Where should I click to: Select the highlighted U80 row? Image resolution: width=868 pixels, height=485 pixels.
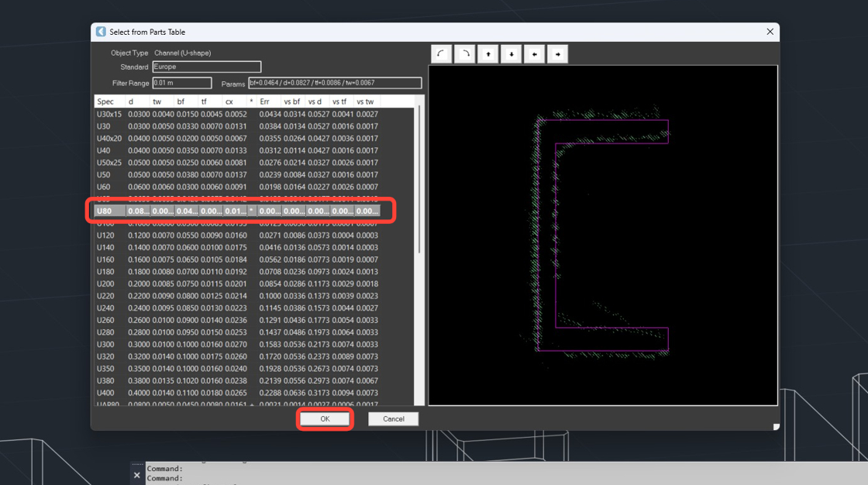(x=237, y=211)
